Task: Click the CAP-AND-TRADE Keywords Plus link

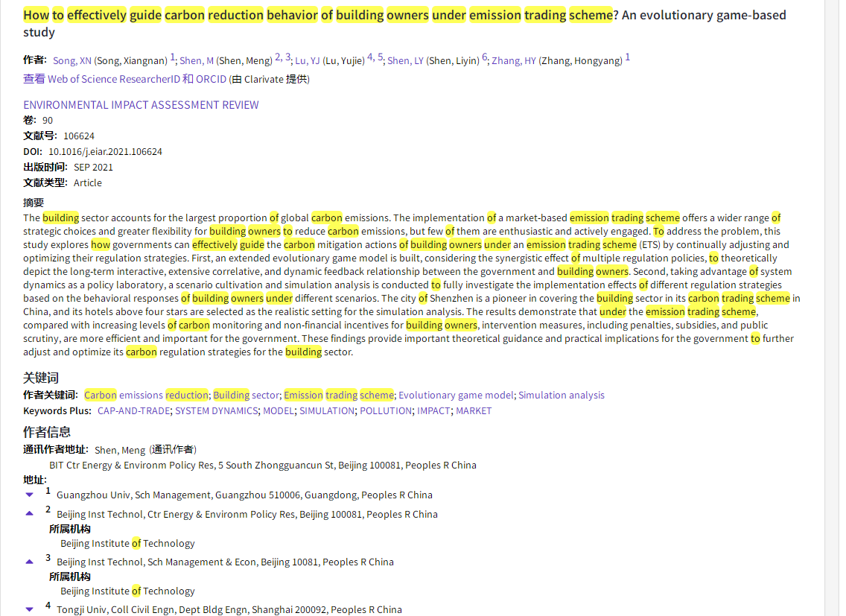Action: (x=134, y=411)
